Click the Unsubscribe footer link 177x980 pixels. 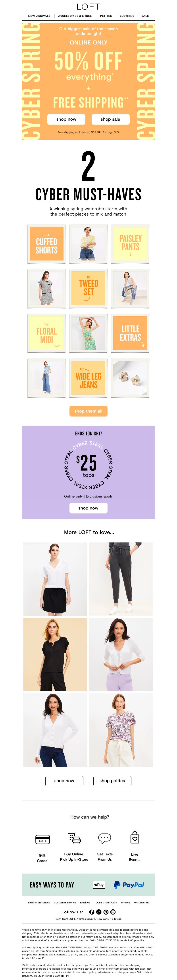(142, 902)
